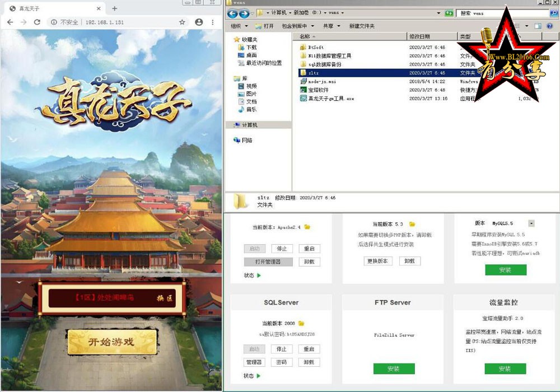Open the 共享 menu

[332, 26]
